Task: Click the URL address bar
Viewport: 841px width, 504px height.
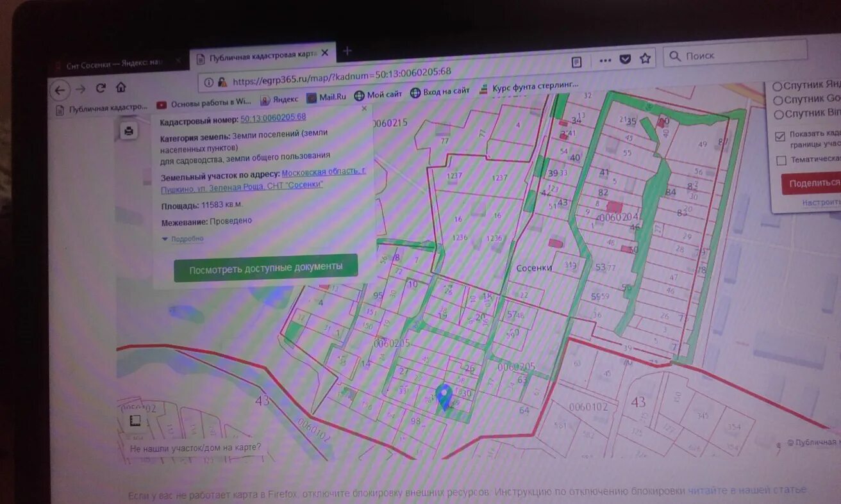Action: pos(385,74)
